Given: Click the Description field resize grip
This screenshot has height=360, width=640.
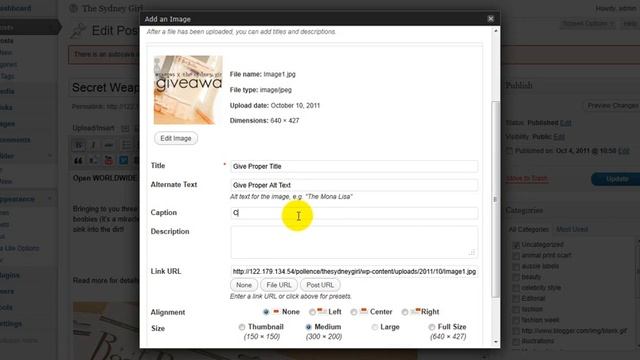Looking at the screenshot, I should [472, 253].
